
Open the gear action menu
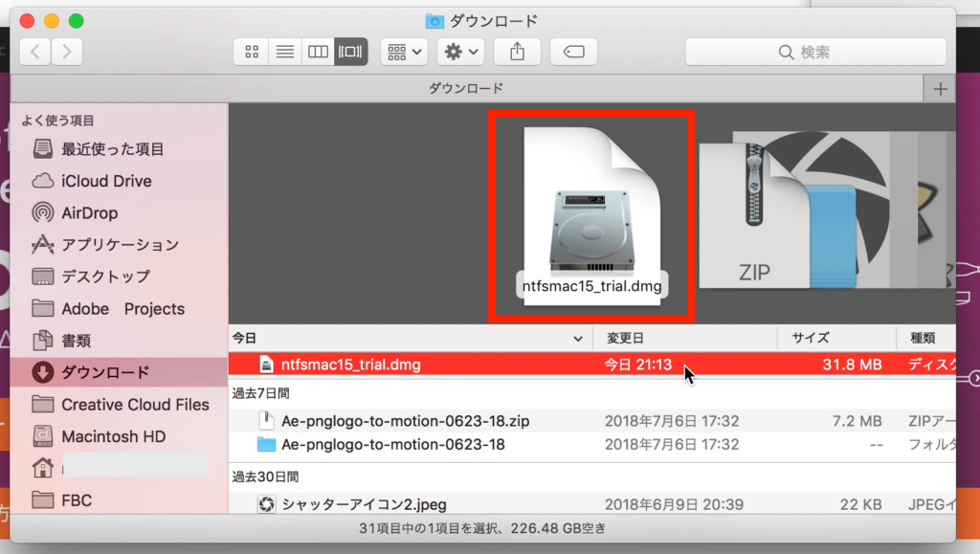pyautogui.click(x=460, y=52)
